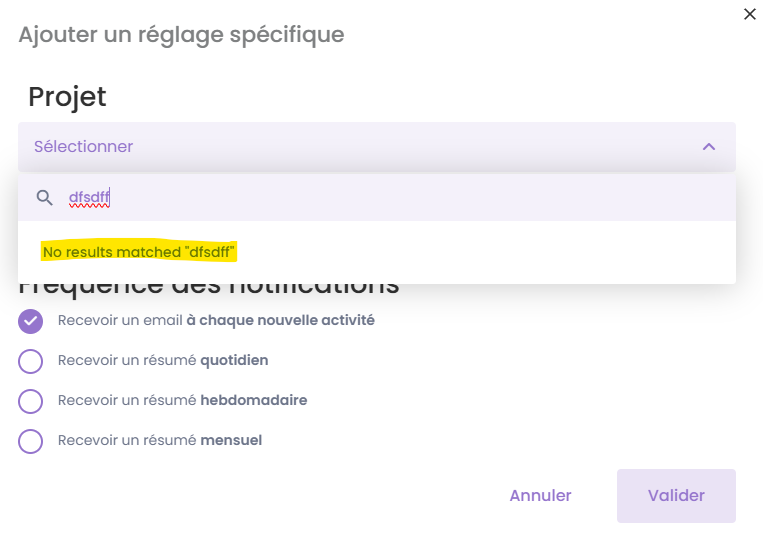The image size is (763, 542).
Task: Click the "Recevoir un résumé mensuel" label text
Action: pyautogui.click(x=160, y=441)
